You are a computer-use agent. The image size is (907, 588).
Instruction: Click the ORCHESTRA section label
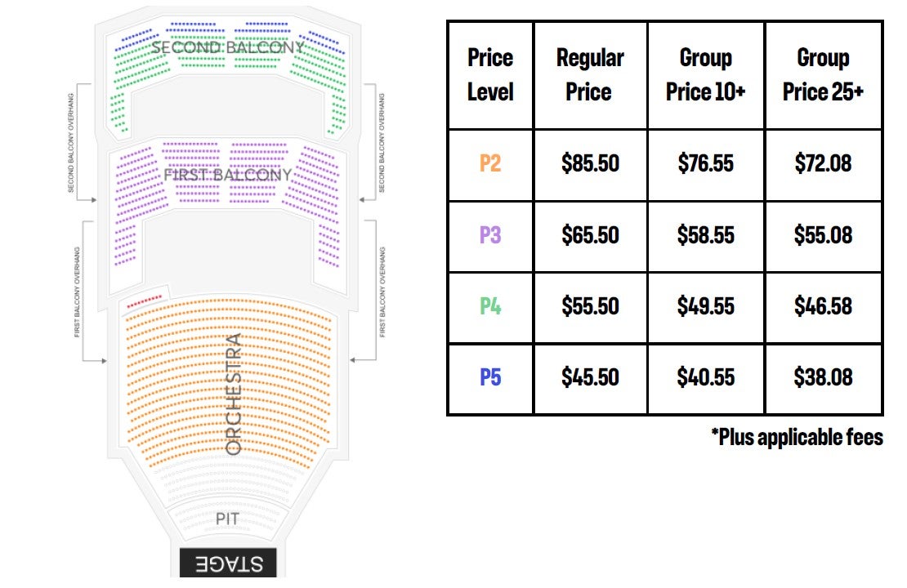point(234,394)
